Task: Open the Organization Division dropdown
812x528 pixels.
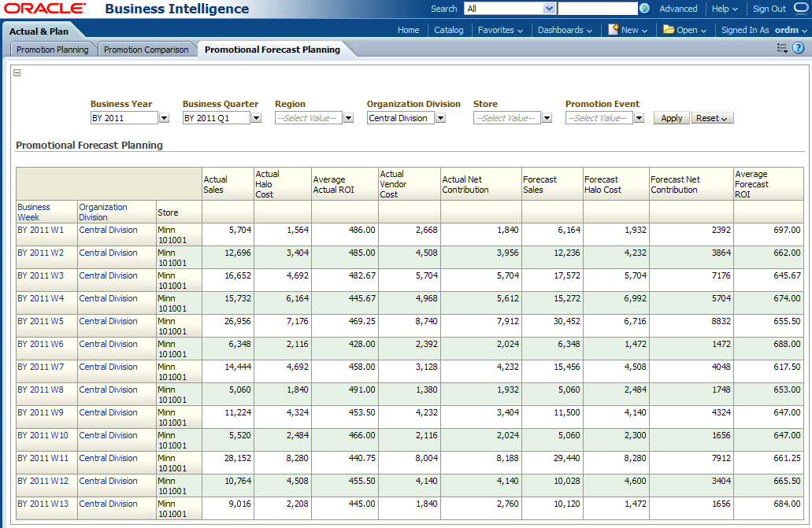Action: point(440,118)
